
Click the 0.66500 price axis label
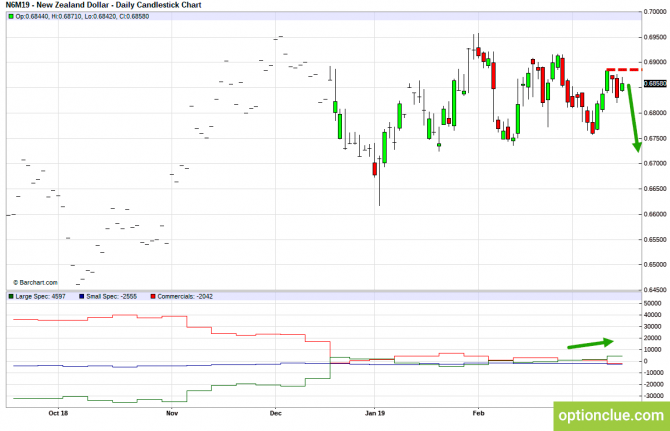[x=655, y=189]
